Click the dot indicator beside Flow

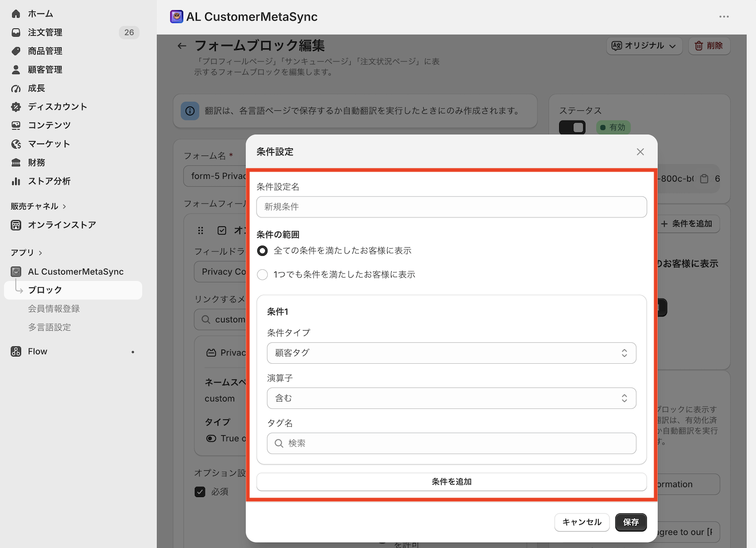pyautogui.click(x=133, y=352)
